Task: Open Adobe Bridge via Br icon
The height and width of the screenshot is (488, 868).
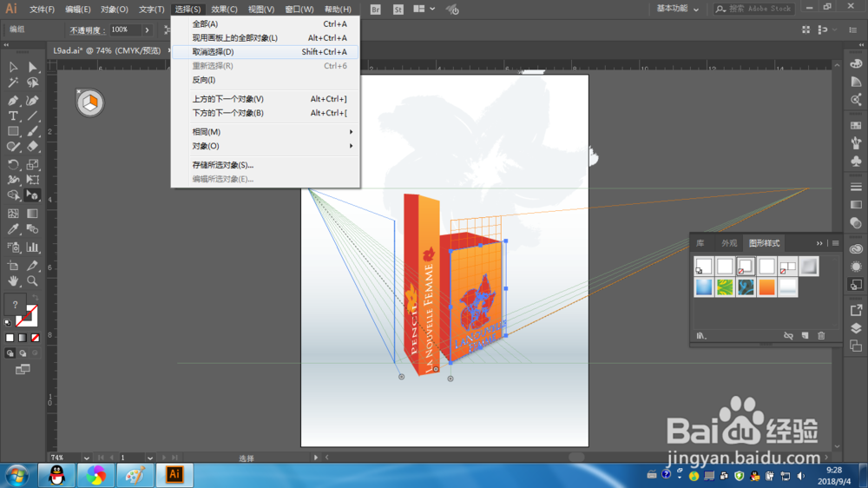Action: 375,10
